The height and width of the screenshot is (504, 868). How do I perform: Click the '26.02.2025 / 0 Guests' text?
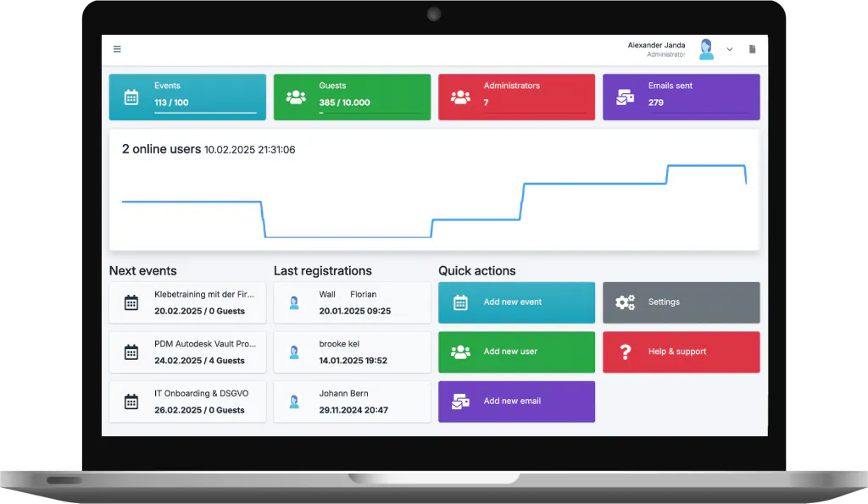[x=199, y=410]
